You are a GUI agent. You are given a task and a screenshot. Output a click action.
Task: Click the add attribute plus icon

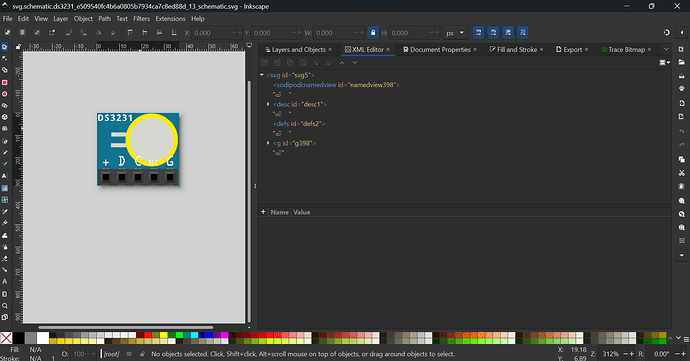pos(263,212)
